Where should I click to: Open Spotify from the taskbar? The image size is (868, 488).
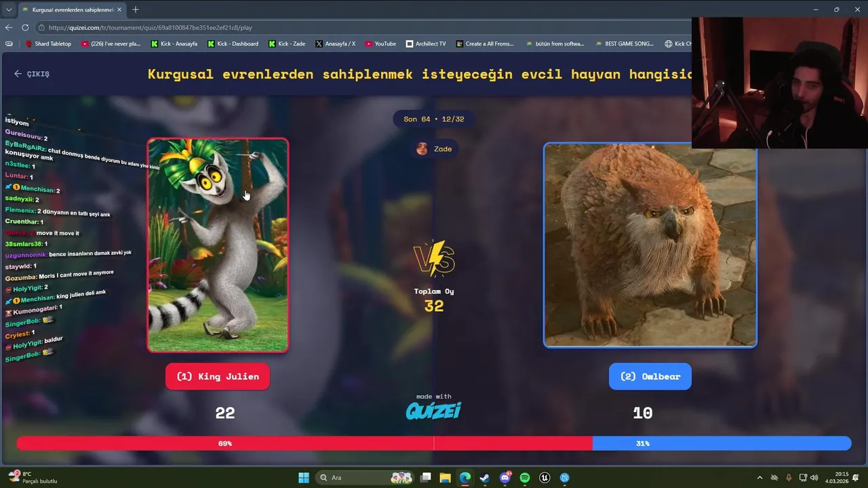525,478
